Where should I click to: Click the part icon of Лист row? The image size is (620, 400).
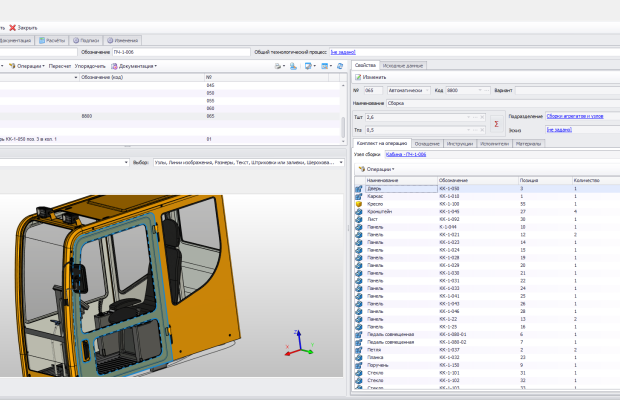(x=359, y=219)
